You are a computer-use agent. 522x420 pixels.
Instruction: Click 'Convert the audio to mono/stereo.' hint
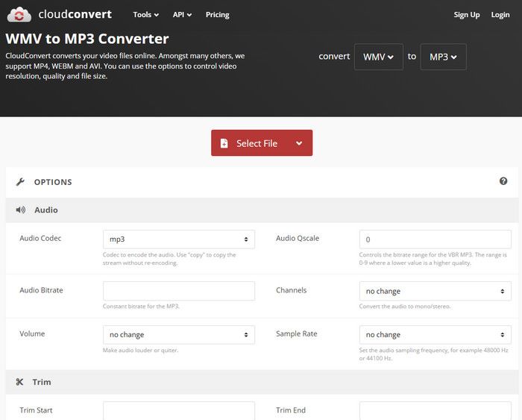[404, 306]
